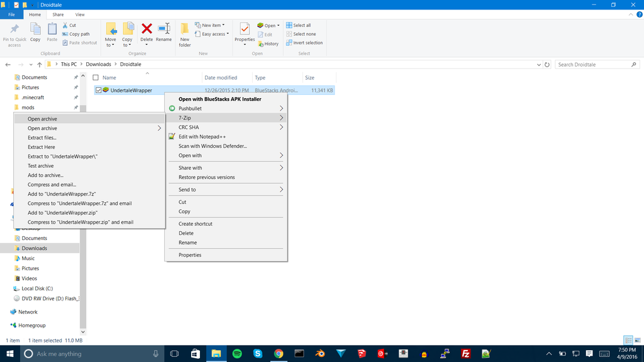Choose Extract Here from 7-Zip submenu
Viewport: 644px width, 362px height.
(x=42, y=147)
